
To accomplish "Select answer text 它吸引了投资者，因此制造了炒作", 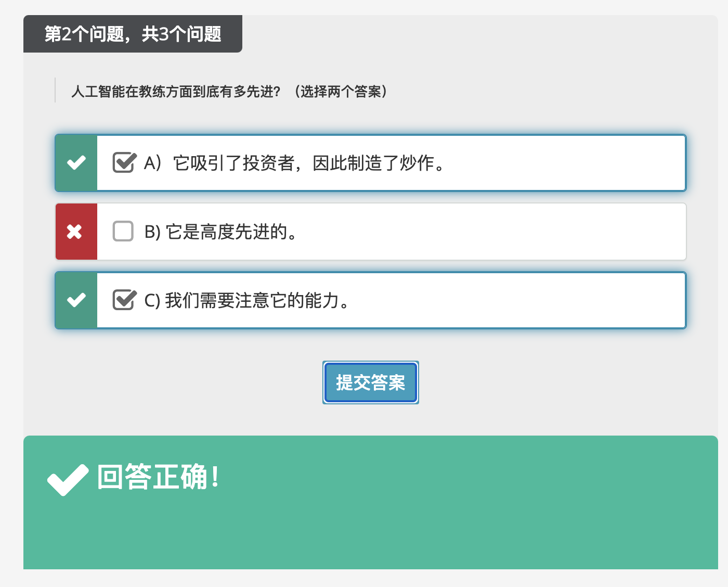I will [x=309, y=163].
